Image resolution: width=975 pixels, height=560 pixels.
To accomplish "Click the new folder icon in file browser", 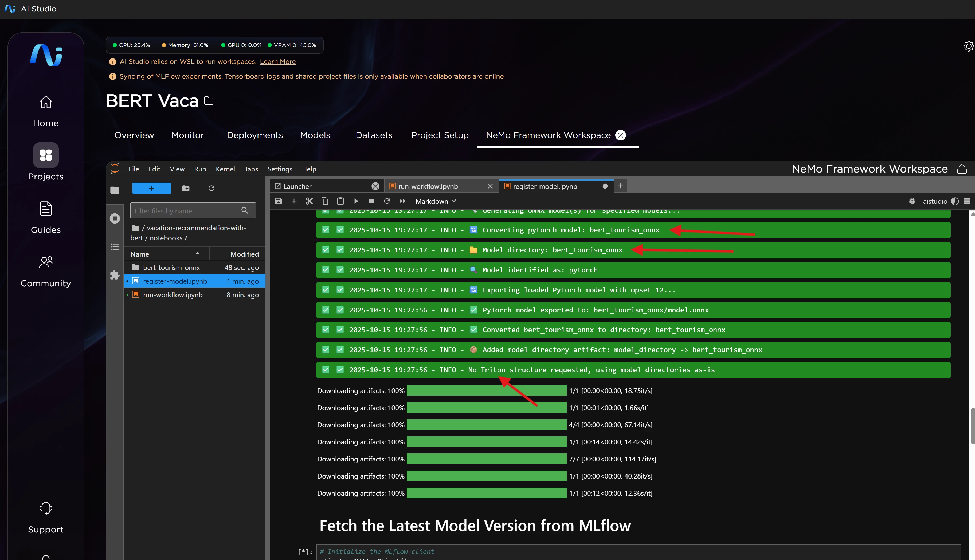I will point(186,188).
